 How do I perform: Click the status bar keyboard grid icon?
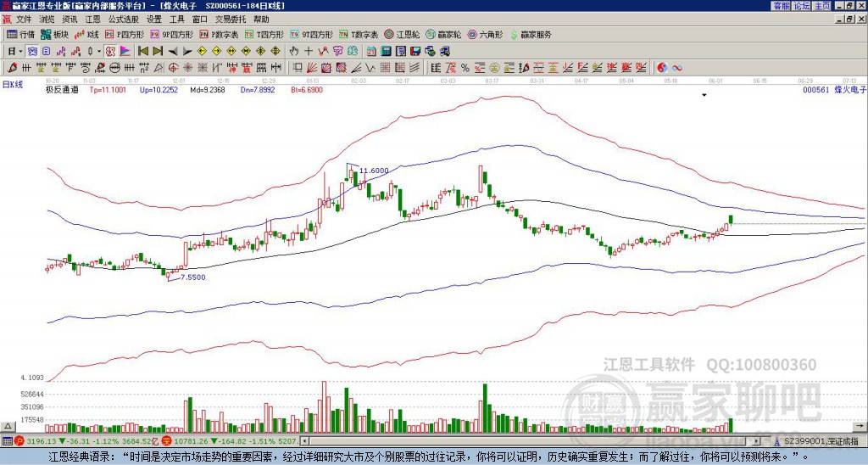7,441
